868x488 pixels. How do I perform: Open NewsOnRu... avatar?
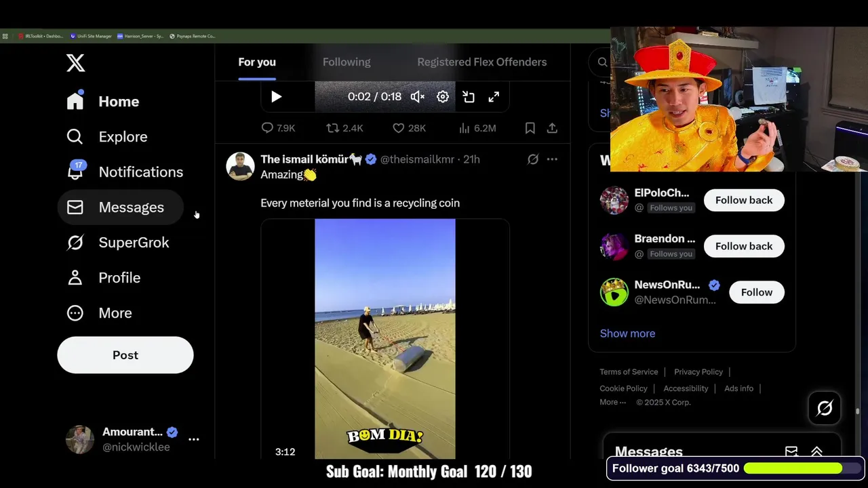[614, 292]
